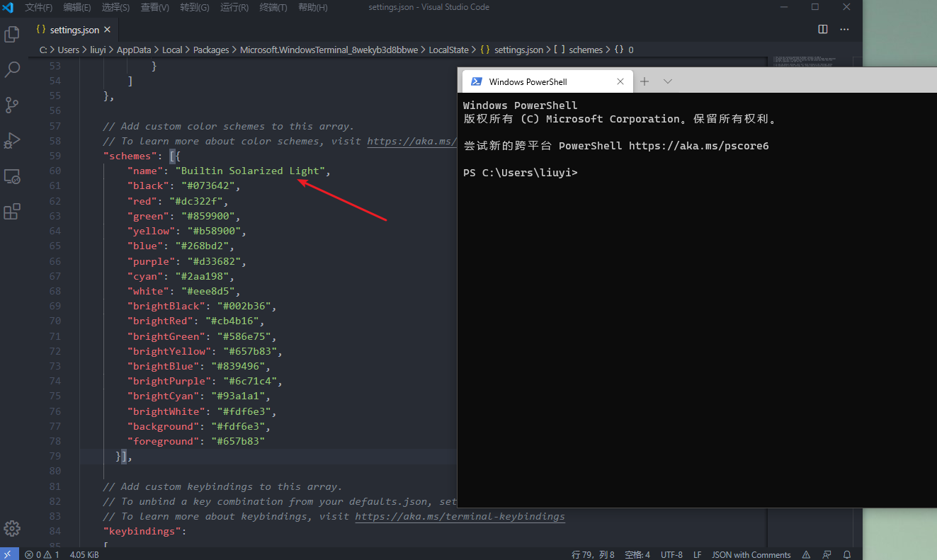This screenshot has width=937, height=560.
Task: Open the Source Control view
Action: click(12, 105)
